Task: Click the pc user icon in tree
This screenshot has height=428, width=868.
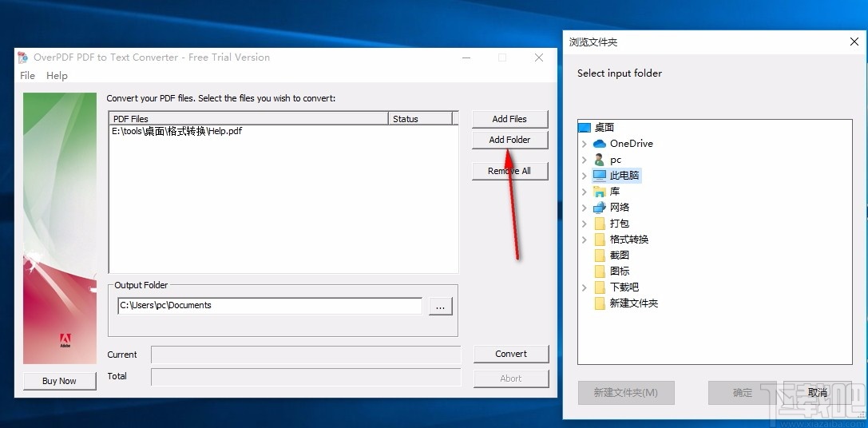Action: pyautogui.click(x=600, y=160)
